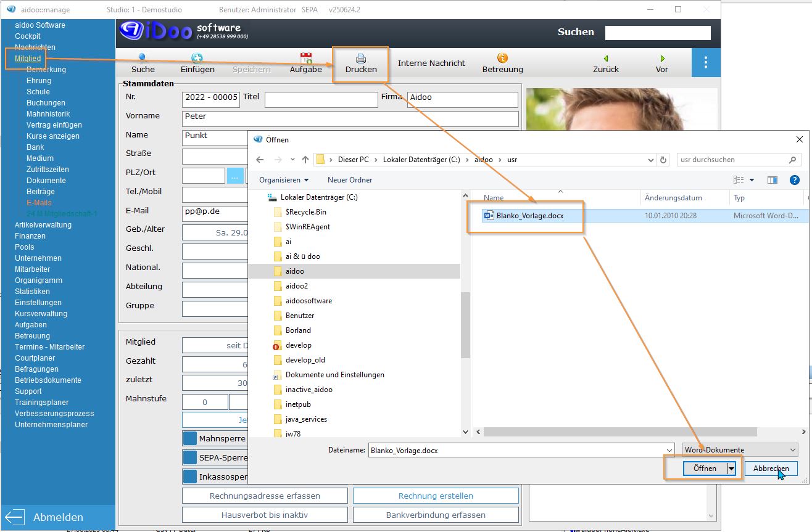
Task: Open the Aufgabe calendar icon
Action: pos(306,58)
